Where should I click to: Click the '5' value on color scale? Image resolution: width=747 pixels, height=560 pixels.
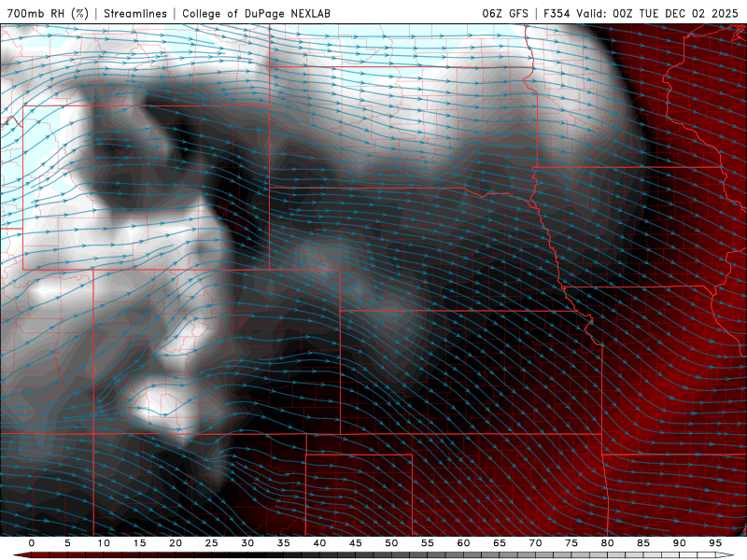point(67,543)
